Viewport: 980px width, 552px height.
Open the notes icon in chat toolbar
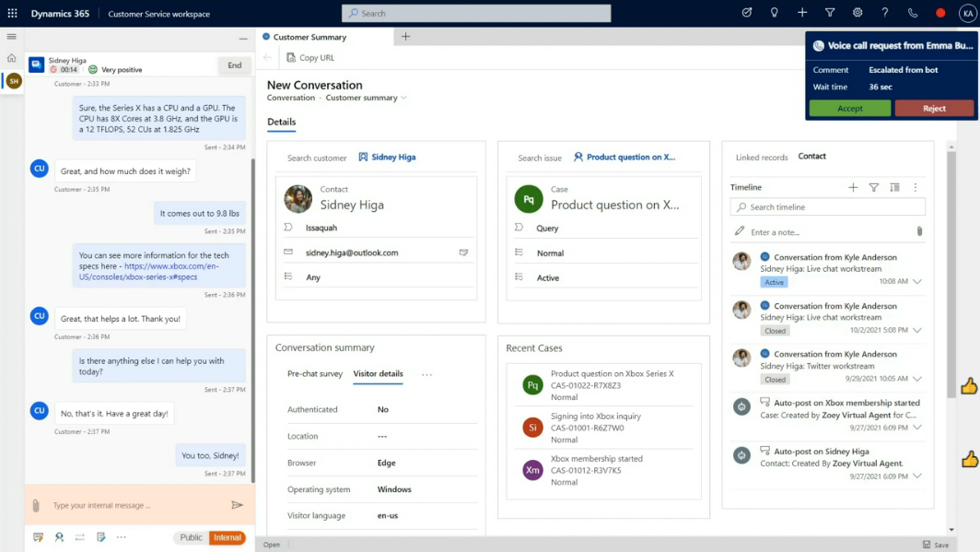[x=101, y=537]
